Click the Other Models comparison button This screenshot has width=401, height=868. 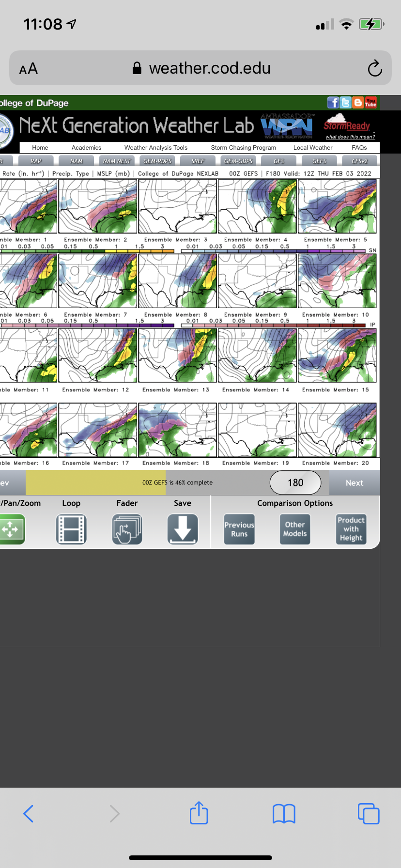[x=295, y=529]
